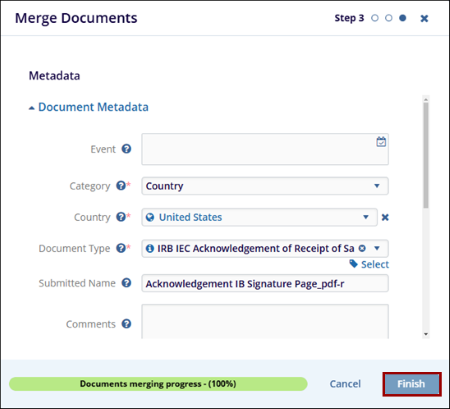Collapse the Document Metadata section
Viewport: 450px width, 409px height.
[89, 107]
